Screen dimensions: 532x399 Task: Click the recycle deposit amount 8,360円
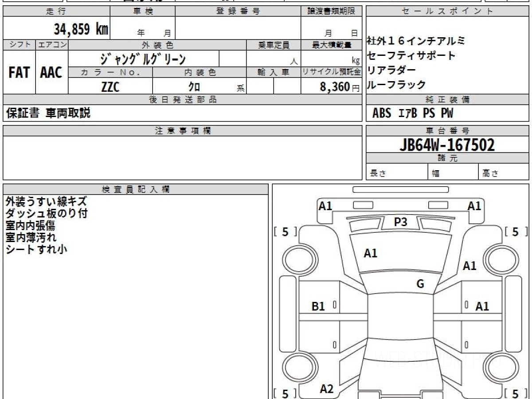tap(340, 87)
